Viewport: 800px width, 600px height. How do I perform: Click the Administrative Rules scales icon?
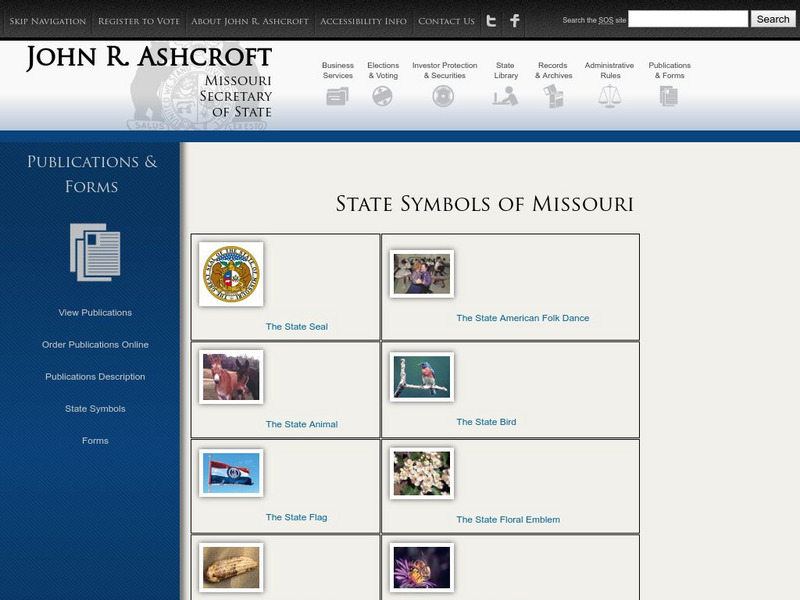(x=610, y=96)
